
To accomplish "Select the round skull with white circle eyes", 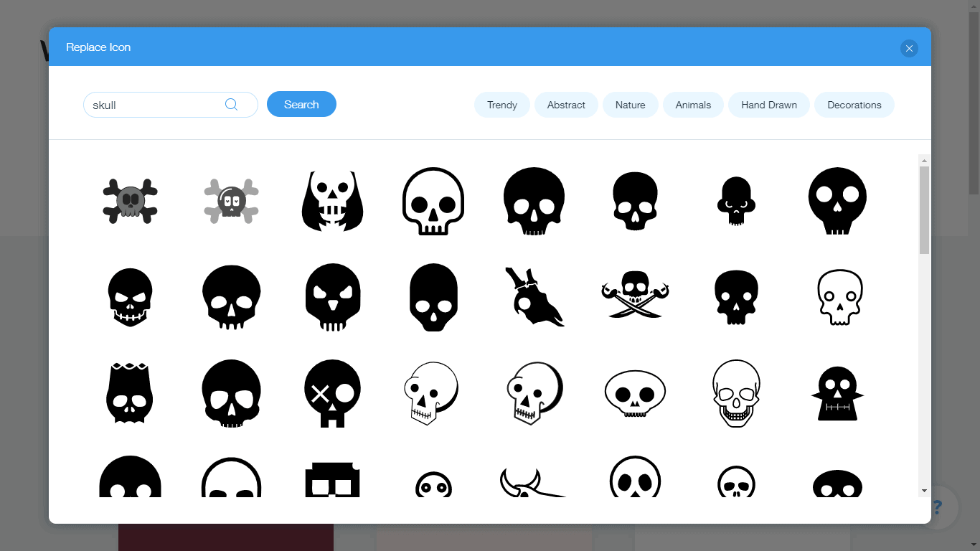I will (837, 201).
